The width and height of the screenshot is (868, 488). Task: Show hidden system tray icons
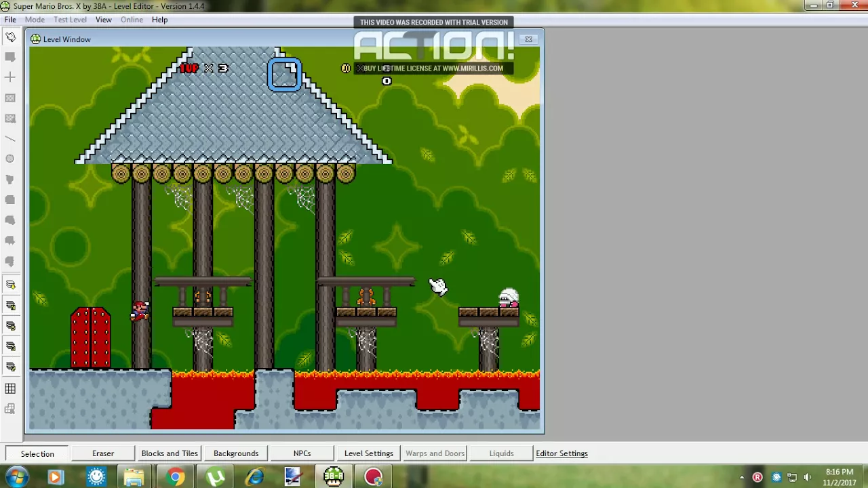tap(742, 478)
